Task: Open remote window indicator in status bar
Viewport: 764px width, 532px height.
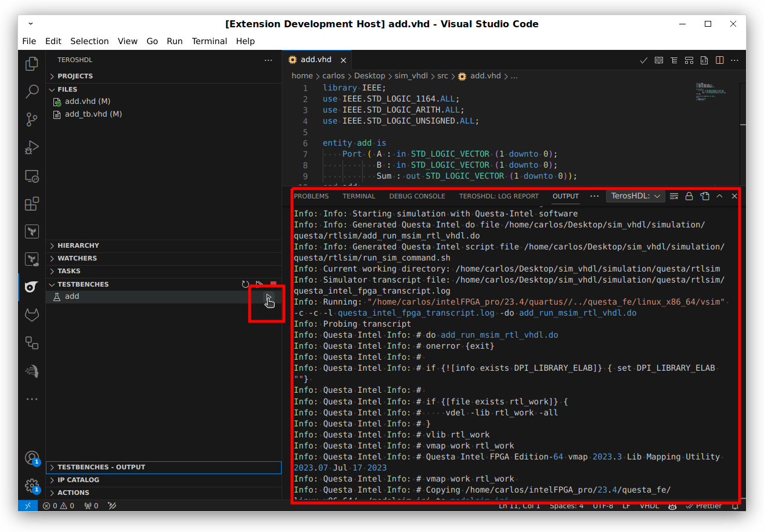Action: [28, 505]
